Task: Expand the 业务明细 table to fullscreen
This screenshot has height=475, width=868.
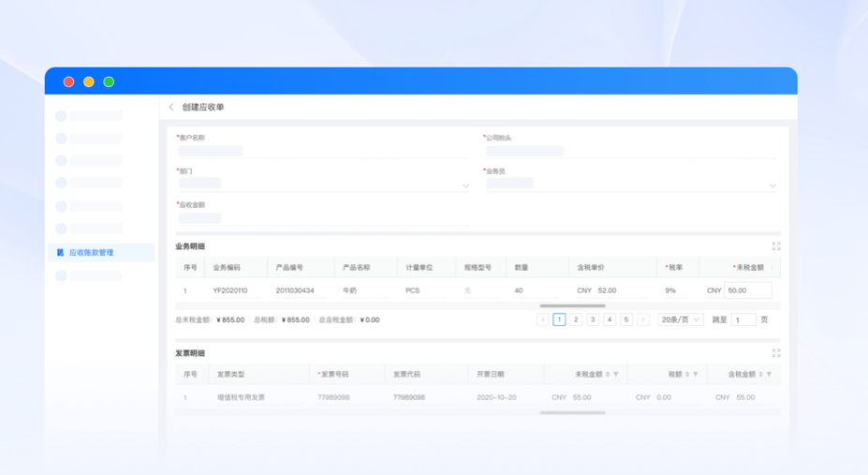Action: [775, 246]
